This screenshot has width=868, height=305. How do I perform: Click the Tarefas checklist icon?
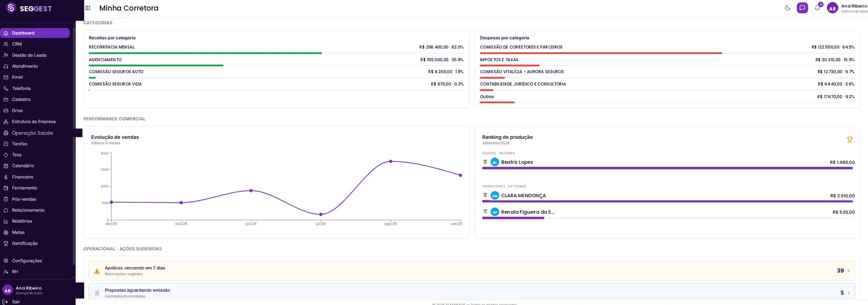[6, 144]
